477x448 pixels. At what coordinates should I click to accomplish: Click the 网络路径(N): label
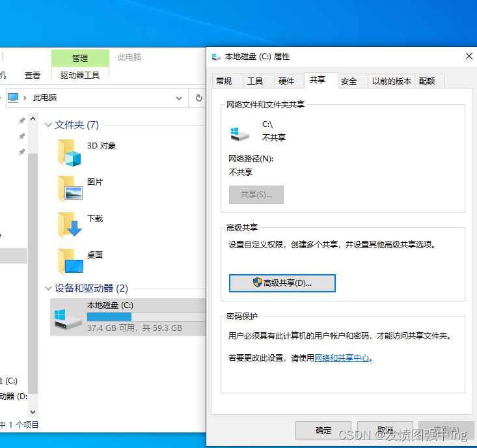(251, 159)
